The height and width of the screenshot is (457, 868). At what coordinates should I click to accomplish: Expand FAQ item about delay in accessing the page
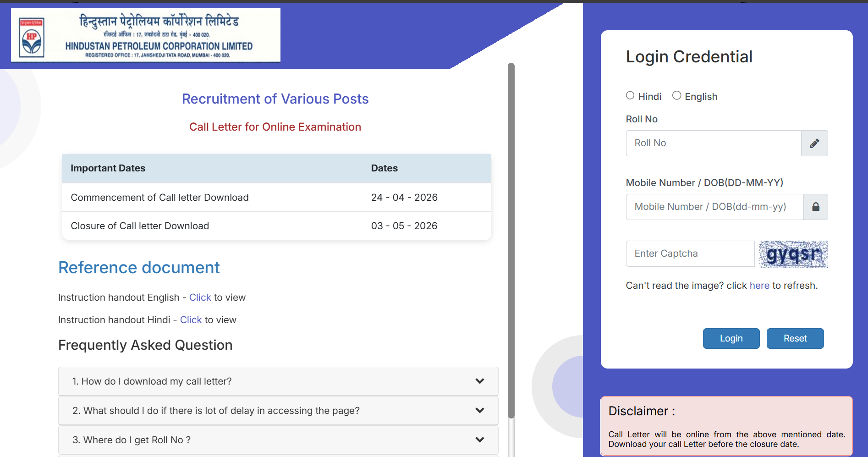point(277,410)
